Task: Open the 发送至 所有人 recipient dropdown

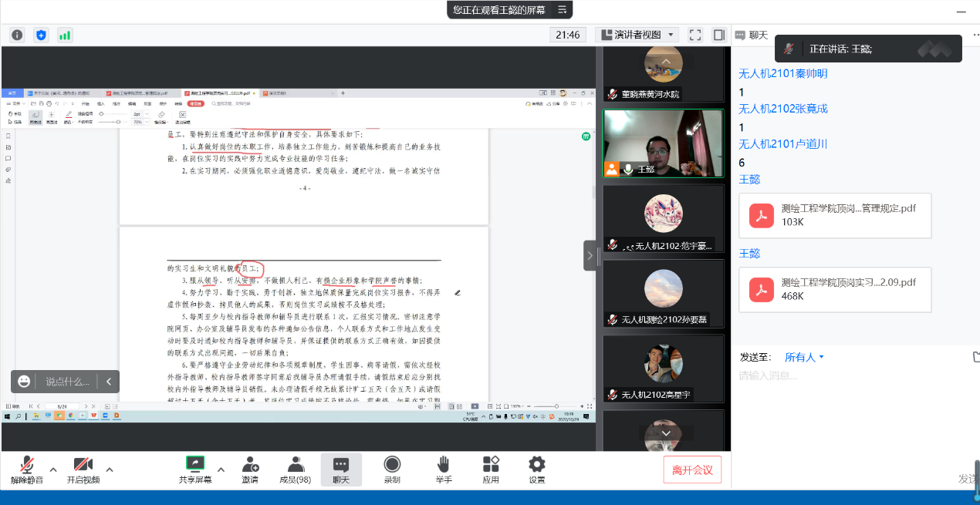Action: [805, 357]
